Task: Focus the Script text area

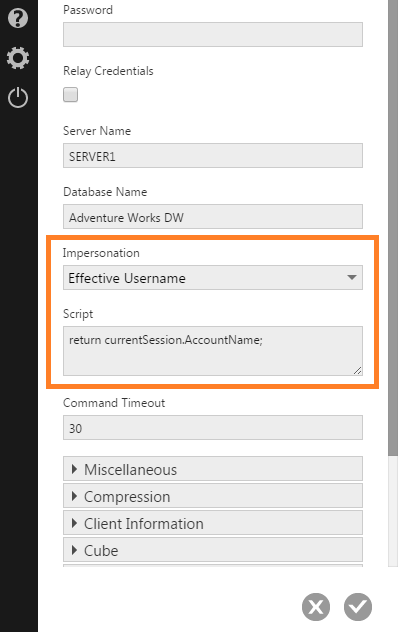Action: 213,351
